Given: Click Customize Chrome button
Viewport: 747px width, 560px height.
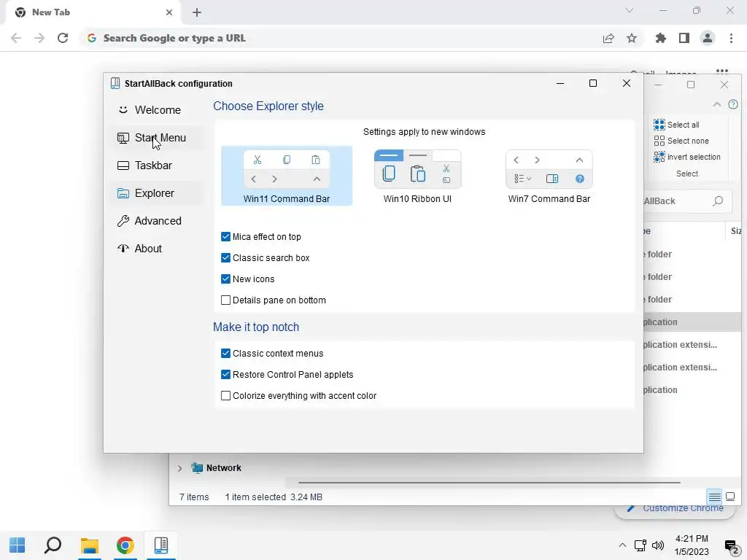Looking at the screenshot, I should (x=676, y=510).
